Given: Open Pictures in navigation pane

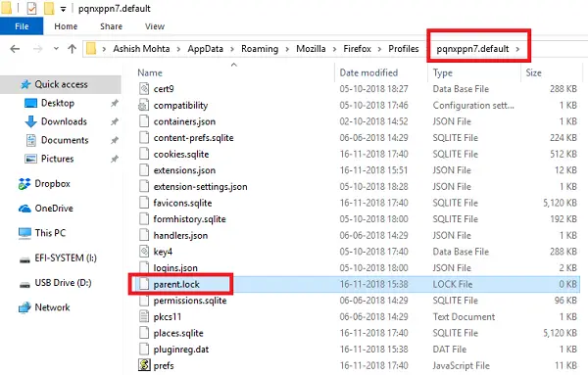Looking at the screenshot, I should point(57,159).
